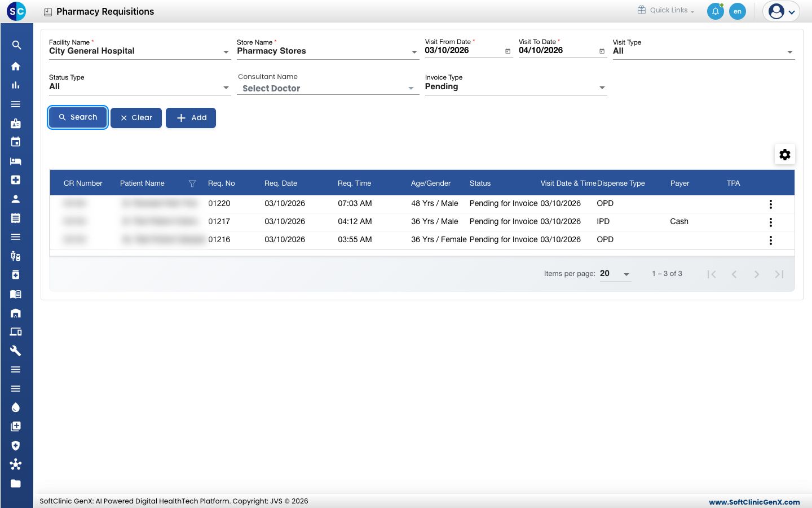This screenshot has height=508, width=812.
Task: Open the table settings gear icon
Action: tap(785, 155)
